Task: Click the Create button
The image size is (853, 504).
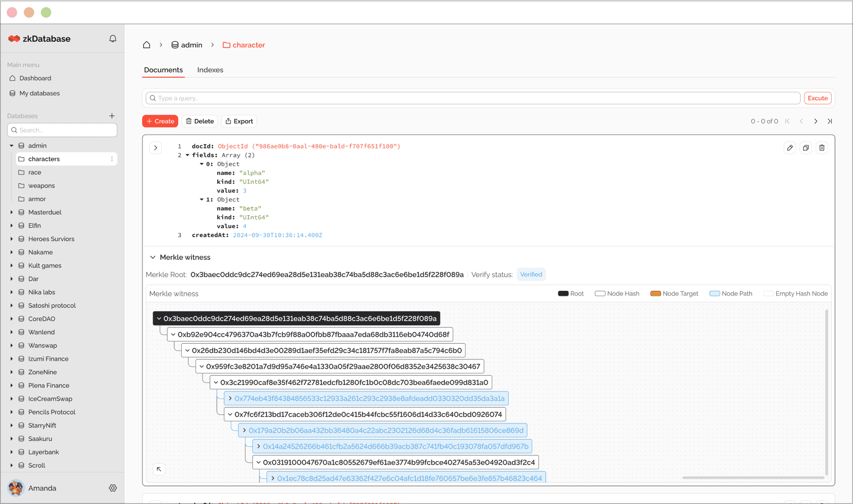Action: click(160, 121)
